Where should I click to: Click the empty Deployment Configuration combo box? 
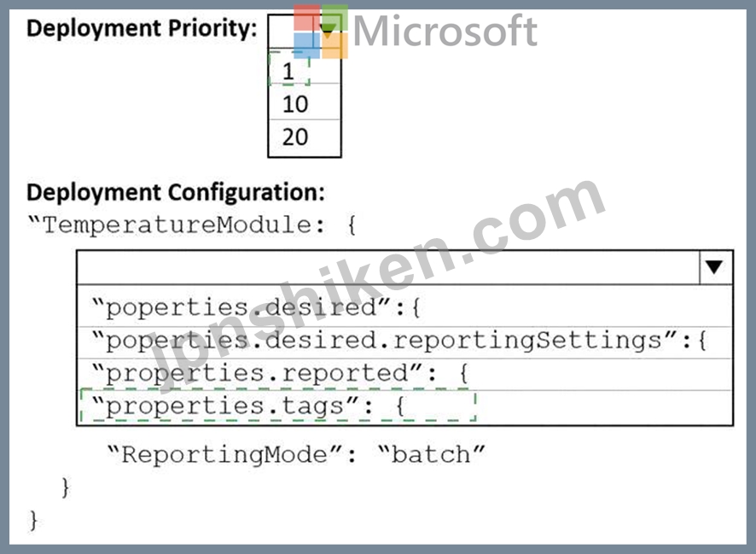(388, 267)
